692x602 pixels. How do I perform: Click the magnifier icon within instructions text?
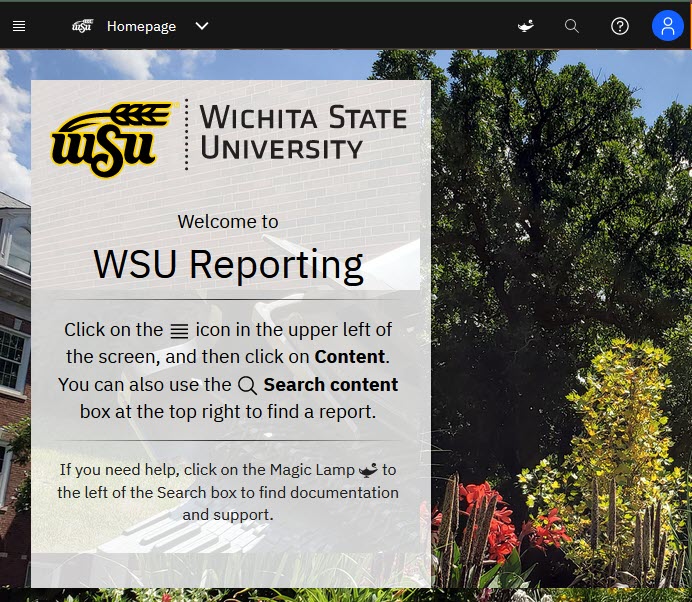pyautogui.click(x=247, y=385)
